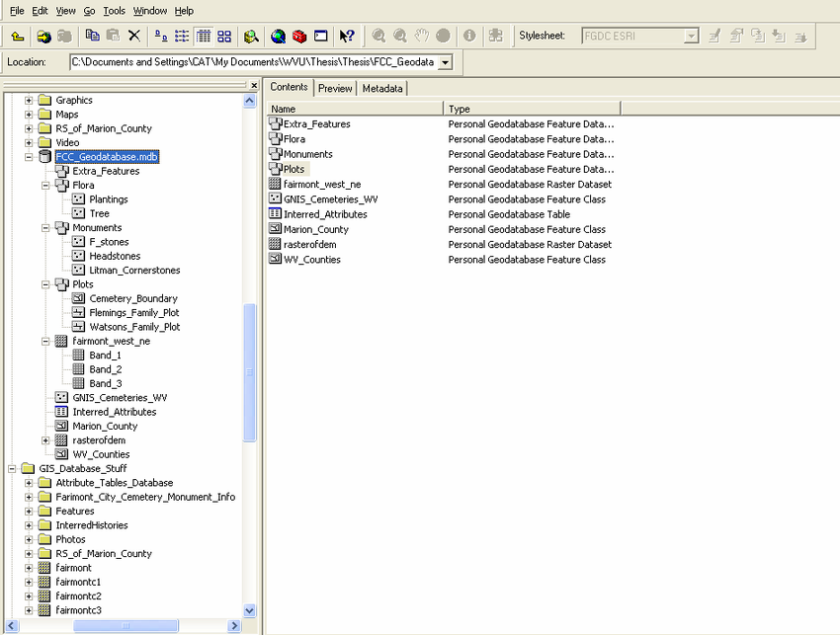The image size is (840, 635).
Task: Open the Location path dropdown
Action: coord(445,62)
